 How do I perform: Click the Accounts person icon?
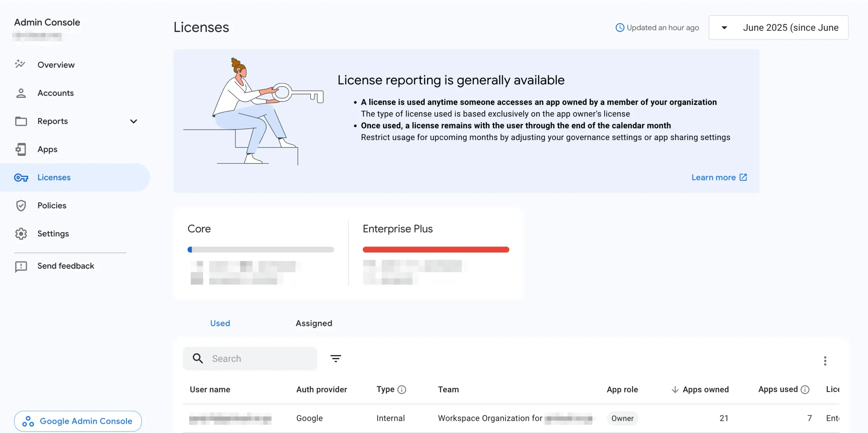pyautogui.click(x=21, y=93)
